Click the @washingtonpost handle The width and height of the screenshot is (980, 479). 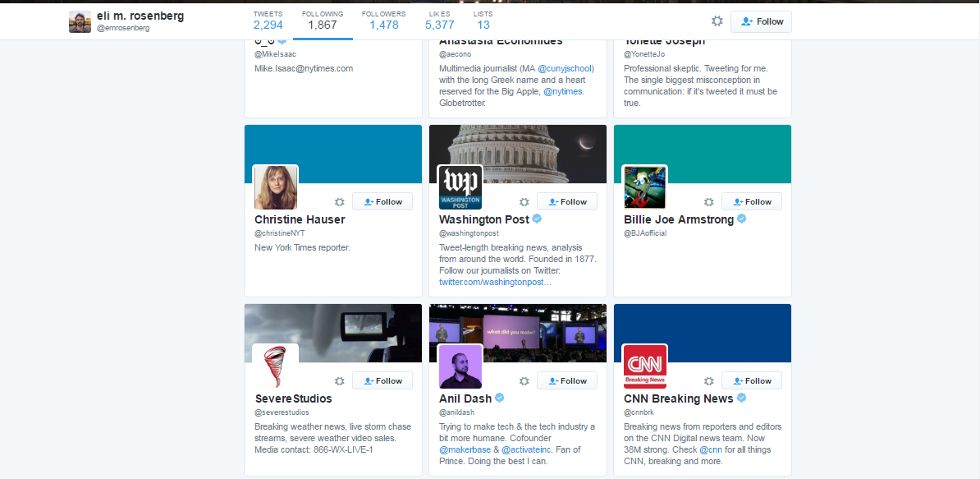469,233
